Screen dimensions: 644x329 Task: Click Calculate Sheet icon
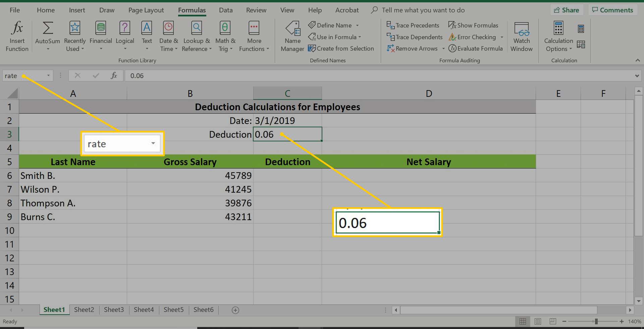(x=581, y=44)
